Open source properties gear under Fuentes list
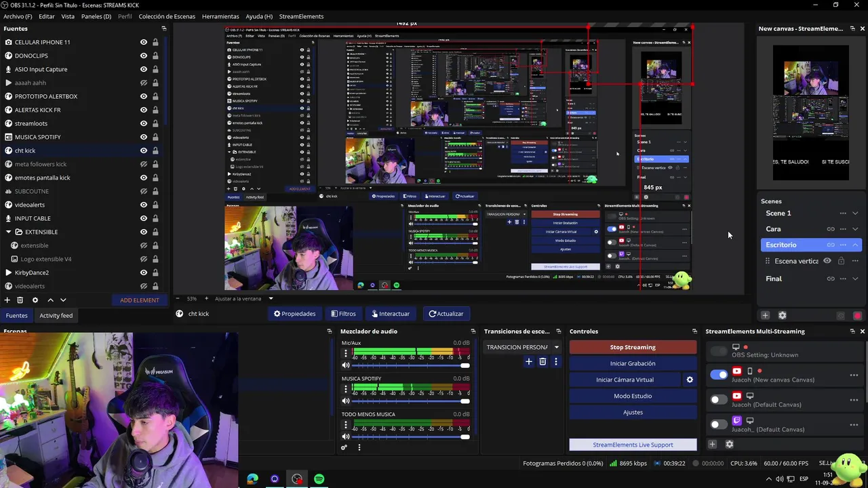 tap(35, 300)
